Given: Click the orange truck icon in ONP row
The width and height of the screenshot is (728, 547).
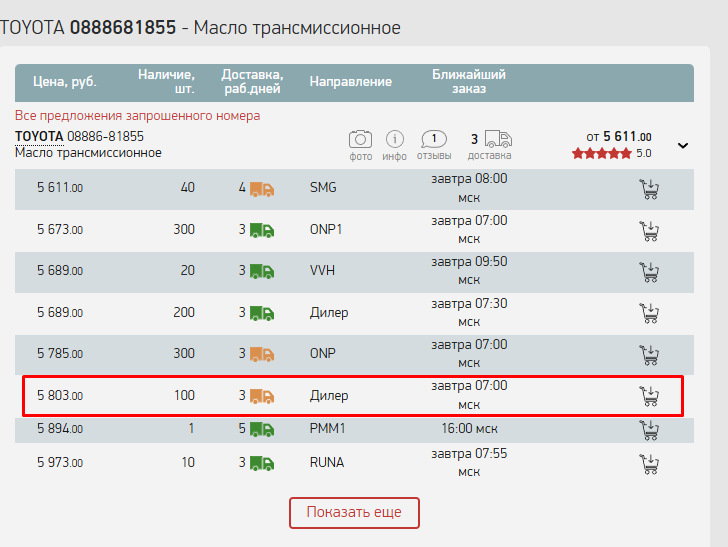Looking at the screenshot, I should click(262, 354).
